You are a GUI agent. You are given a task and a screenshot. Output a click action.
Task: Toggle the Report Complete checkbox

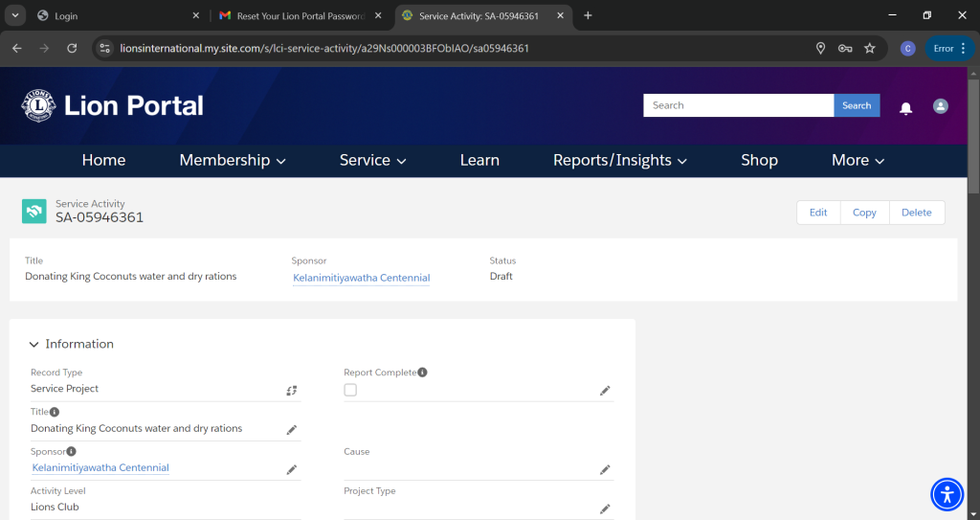350,390
